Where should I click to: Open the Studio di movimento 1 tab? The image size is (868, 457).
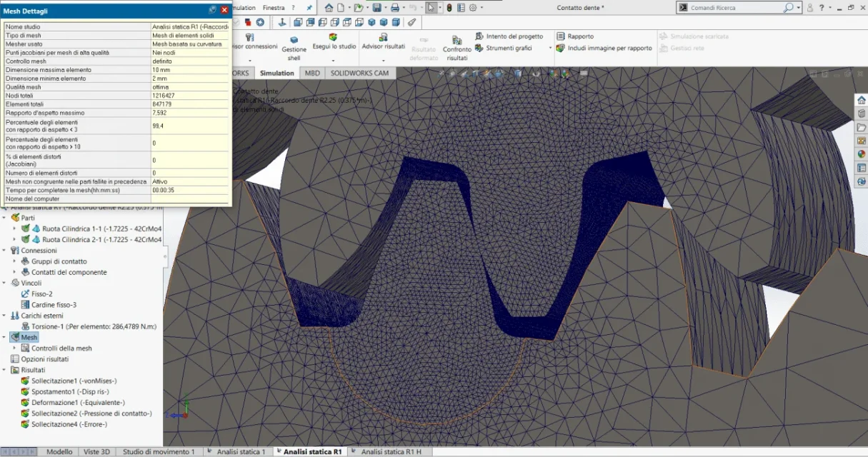tap(158, 451)
